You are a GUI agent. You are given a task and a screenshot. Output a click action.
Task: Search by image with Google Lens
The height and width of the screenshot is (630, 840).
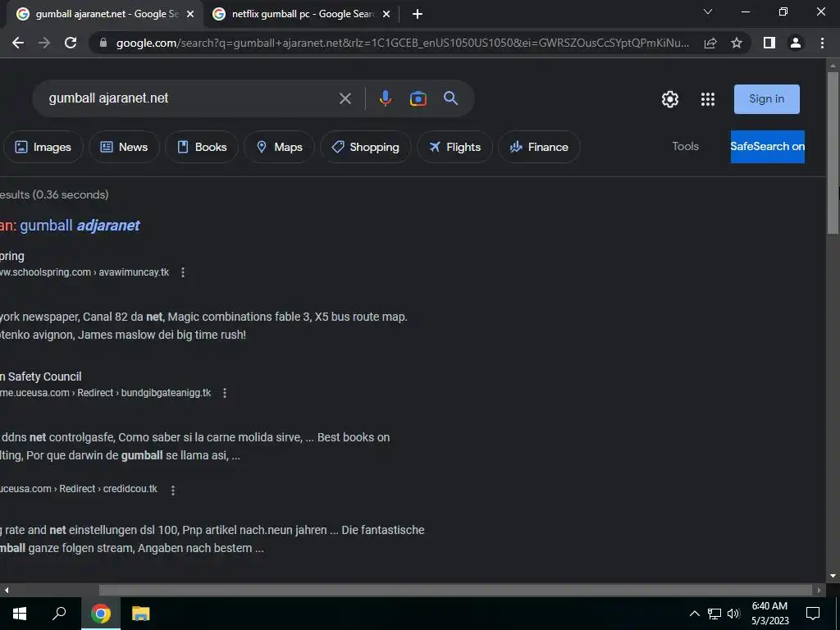pyautogui.click(x=418, y=98)
